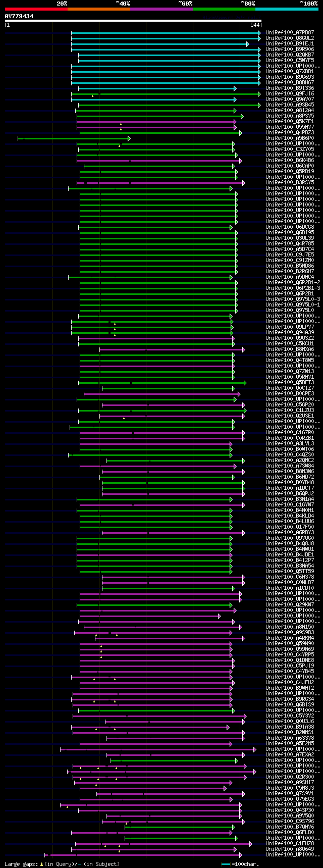The image size is (323, 868).
Task: Select the UniRef100_Q5DFT3 label
Action: [x=290, y=382]
